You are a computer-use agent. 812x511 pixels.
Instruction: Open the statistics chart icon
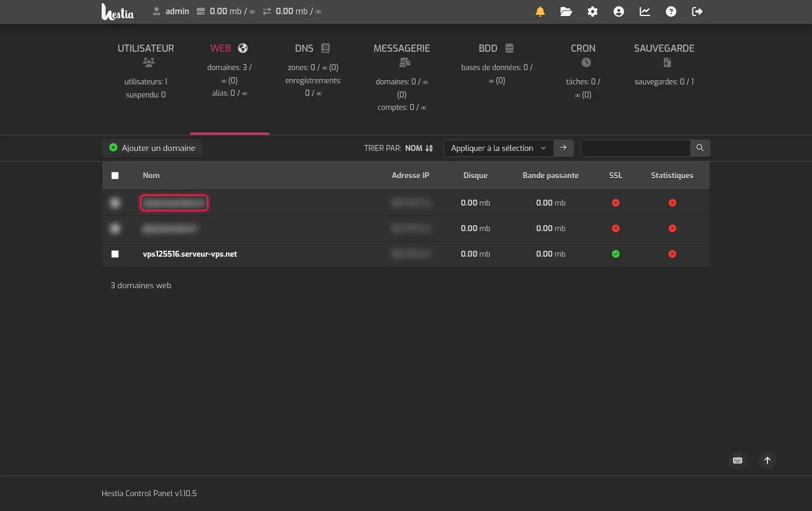click(645, 11)
